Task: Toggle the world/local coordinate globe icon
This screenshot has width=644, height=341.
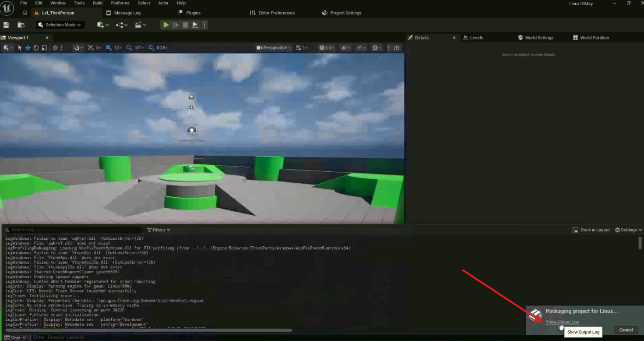Action: tap(55, 48)
